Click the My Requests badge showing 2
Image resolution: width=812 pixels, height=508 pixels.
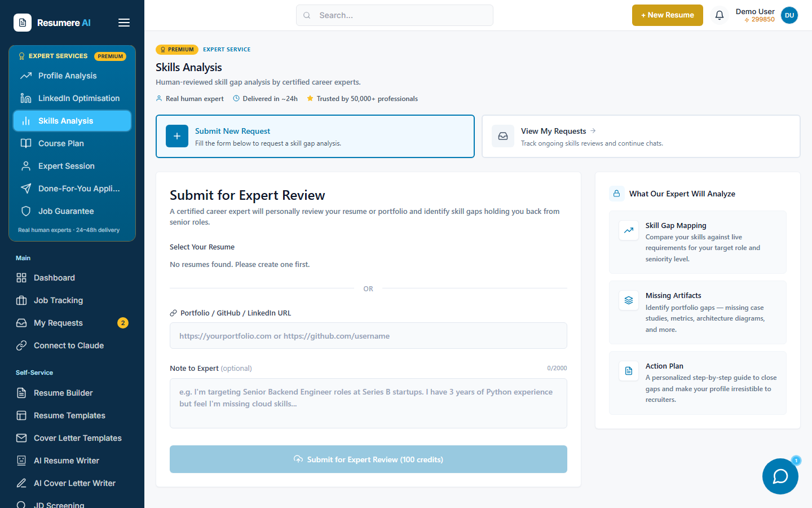point(123,323)
